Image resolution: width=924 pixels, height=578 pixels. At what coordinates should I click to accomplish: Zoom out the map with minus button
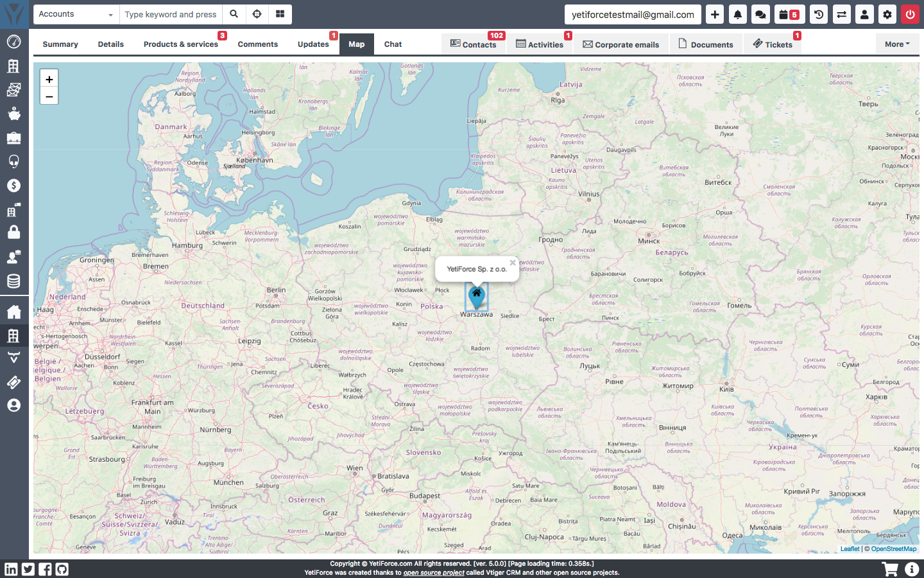[49, 96]
